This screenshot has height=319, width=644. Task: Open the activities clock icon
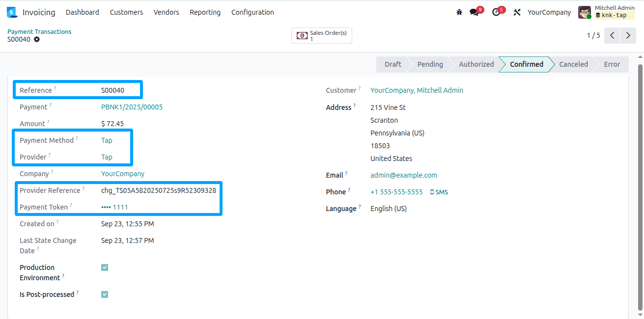tap(496, 12)
